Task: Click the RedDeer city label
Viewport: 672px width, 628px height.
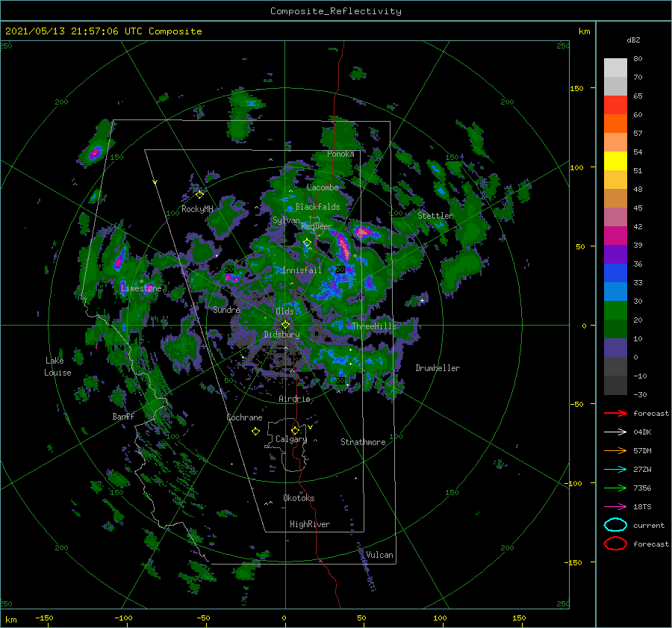Action: [x=317, y=226]
